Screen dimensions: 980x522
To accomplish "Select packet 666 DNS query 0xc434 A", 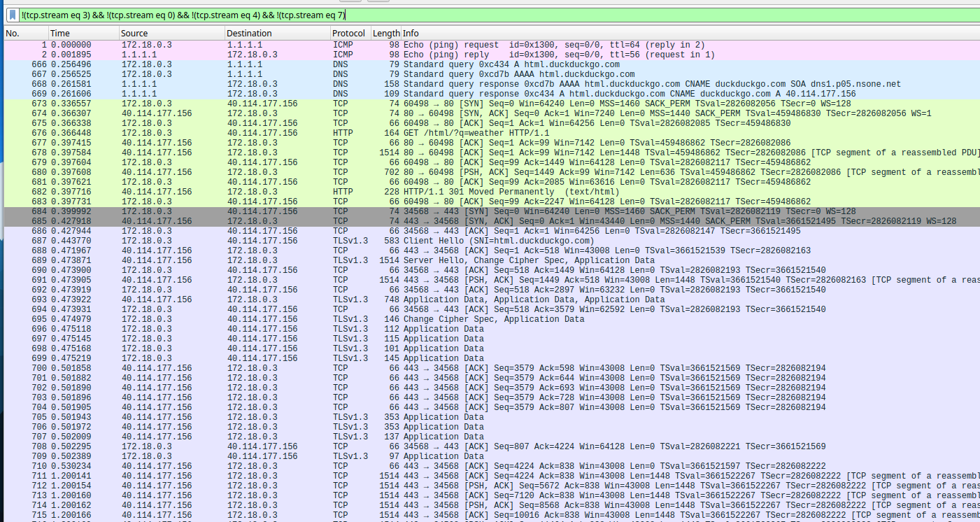I will tap(492, 64).
